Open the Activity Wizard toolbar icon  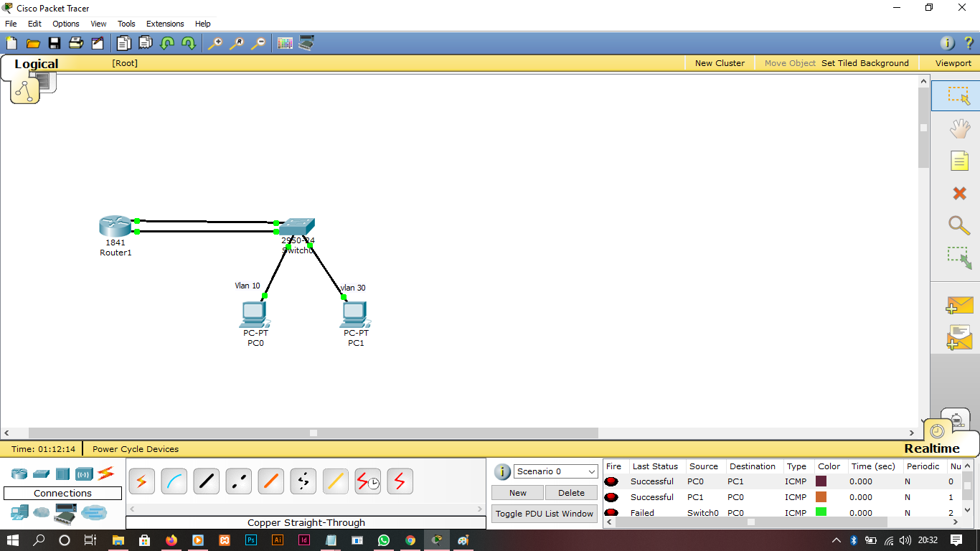(97, 43)
